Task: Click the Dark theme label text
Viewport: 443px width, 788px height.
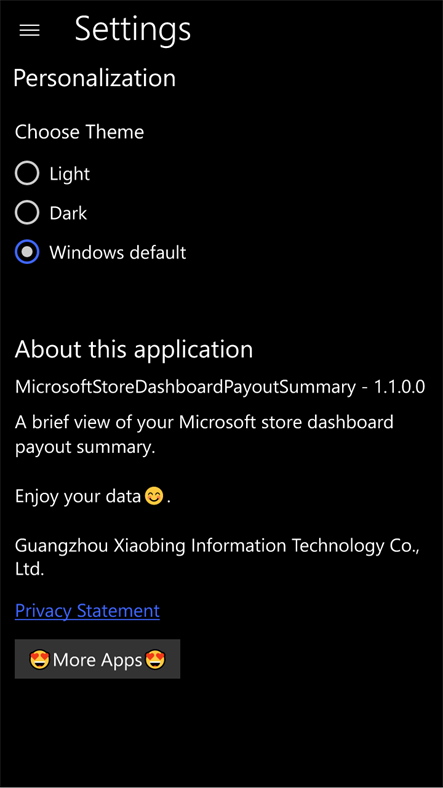Action: [68, 213]
